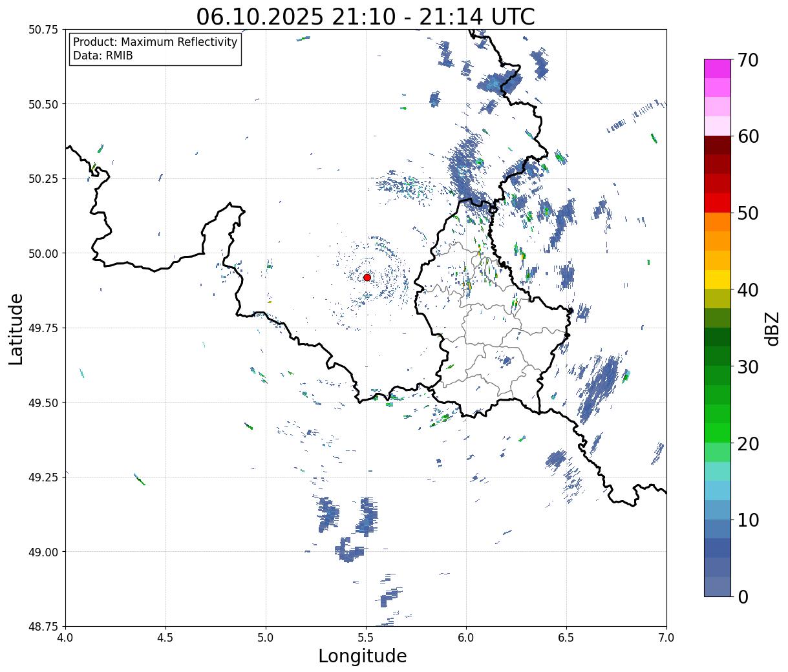This screenshot has height=672, width=788.
Task: Click colorbar tick label 30
Action: 748,366
